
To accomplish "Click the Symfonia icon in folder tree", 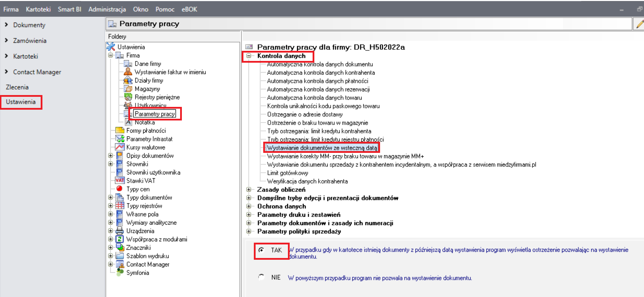I will pos(120,273).
